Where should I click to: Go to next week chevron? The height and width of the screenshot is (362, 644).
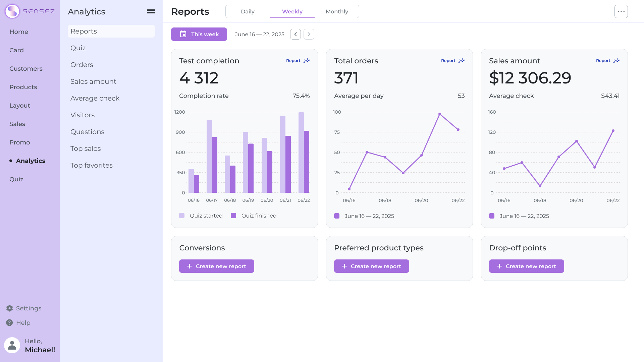[x=309, y=34]
